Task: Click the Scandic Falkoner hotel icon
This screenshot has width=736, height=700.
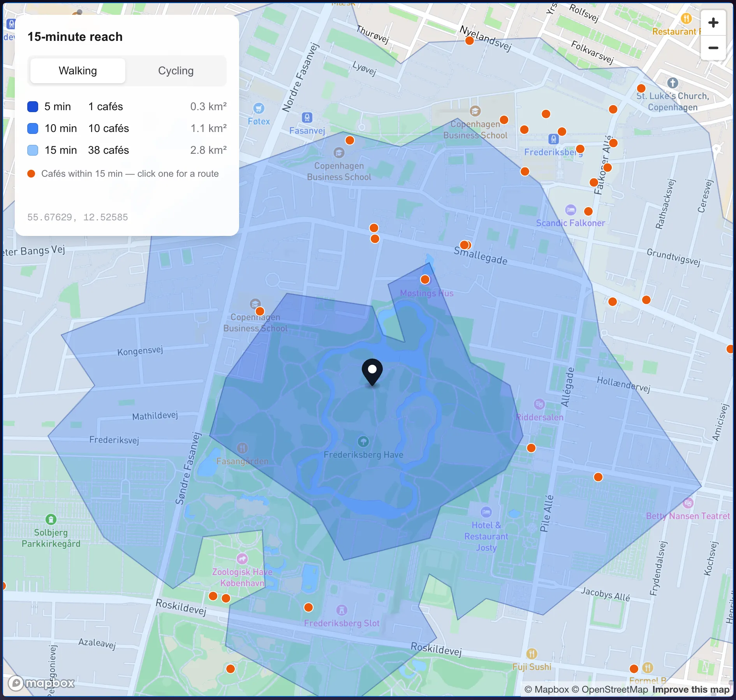Action: 570,210
